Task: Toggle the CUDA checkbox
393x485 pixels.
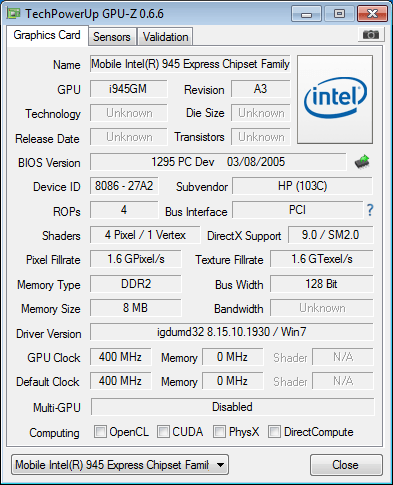Action: (x=163, y=432)
